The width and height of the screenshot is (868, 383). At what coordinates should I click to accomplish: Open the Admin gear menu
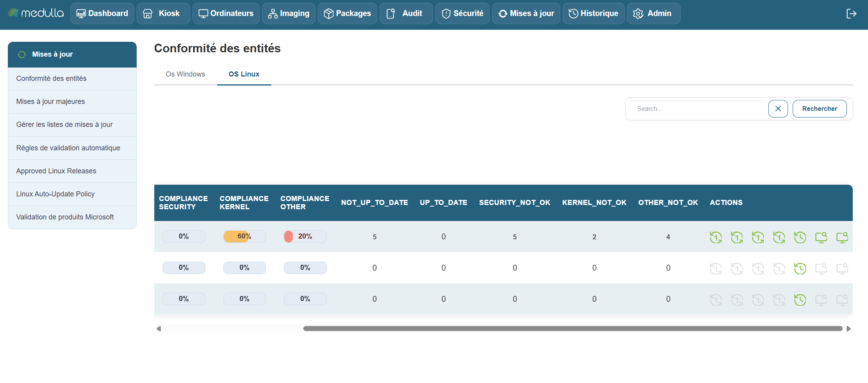coord(654,13)
